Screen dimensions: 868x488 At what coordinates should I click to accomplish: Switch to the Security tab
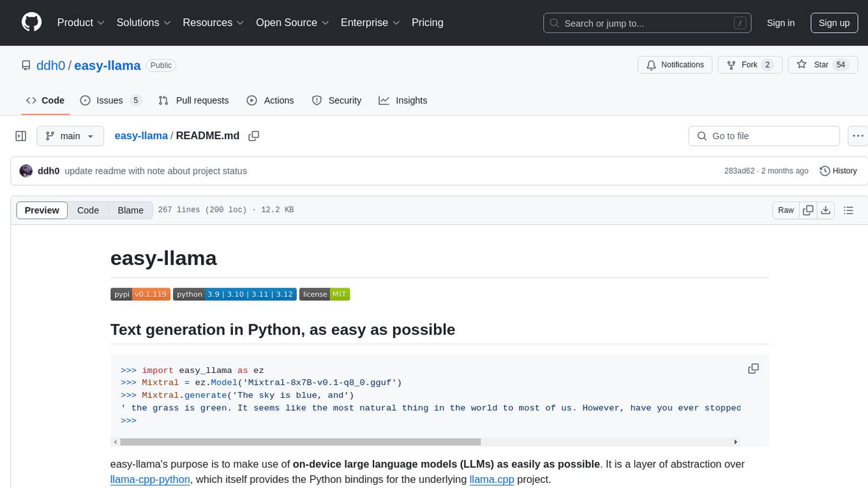click(x=336, y=100)
